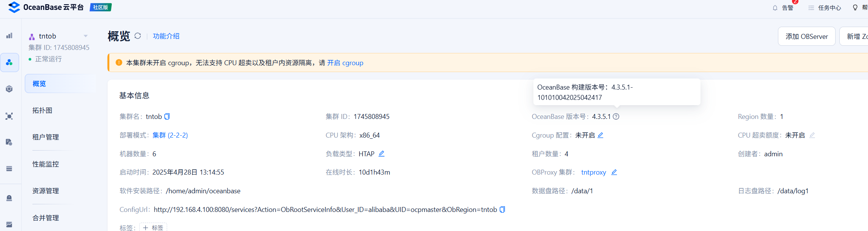This screenshot has height=231, width=868.
Task: Click the 告警 text label
Action: tap(787, 8)
